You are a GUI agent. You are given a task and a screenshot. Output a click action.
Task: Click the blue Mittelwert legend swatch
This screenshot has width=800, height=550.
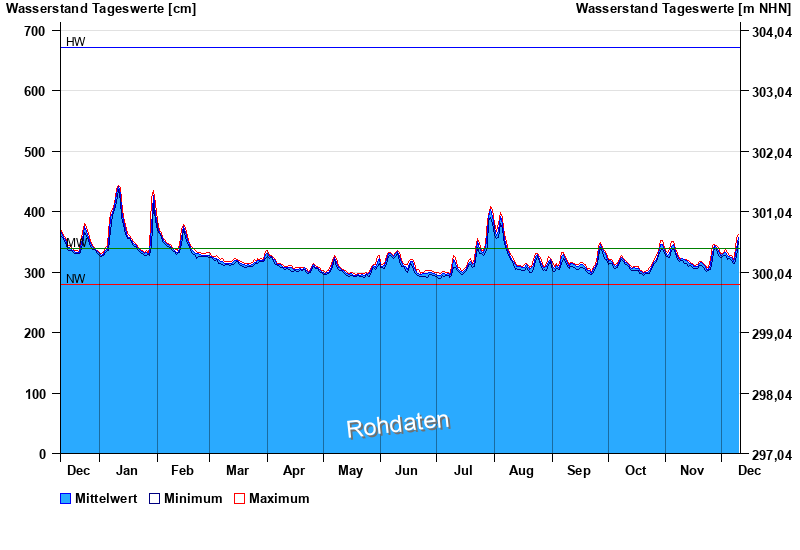(x=66, y=498)
